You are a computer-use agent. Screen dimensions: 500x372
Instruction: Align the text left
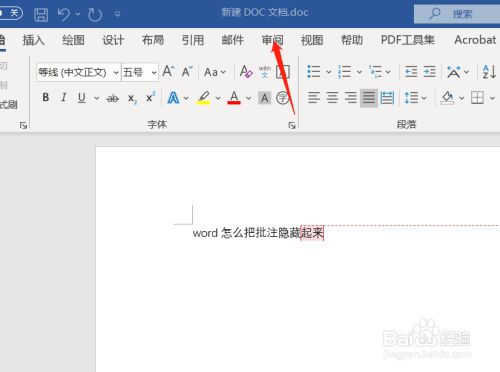click(x=314, y=98)
